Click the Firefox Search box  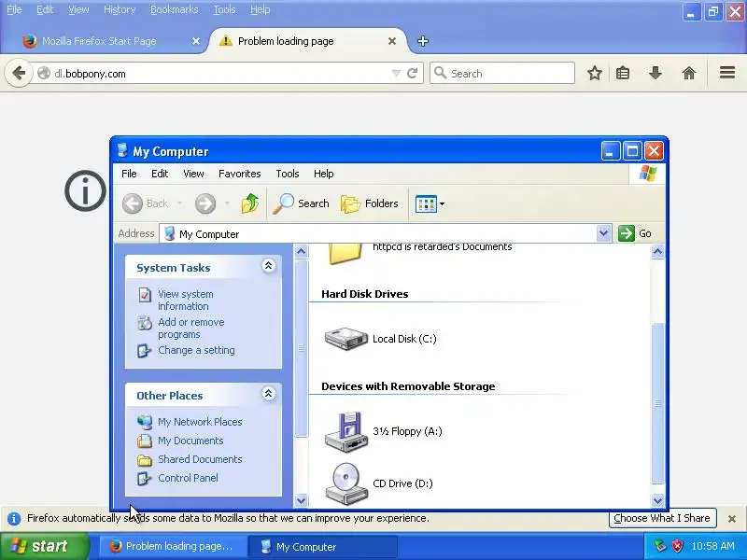pos(502,74)
